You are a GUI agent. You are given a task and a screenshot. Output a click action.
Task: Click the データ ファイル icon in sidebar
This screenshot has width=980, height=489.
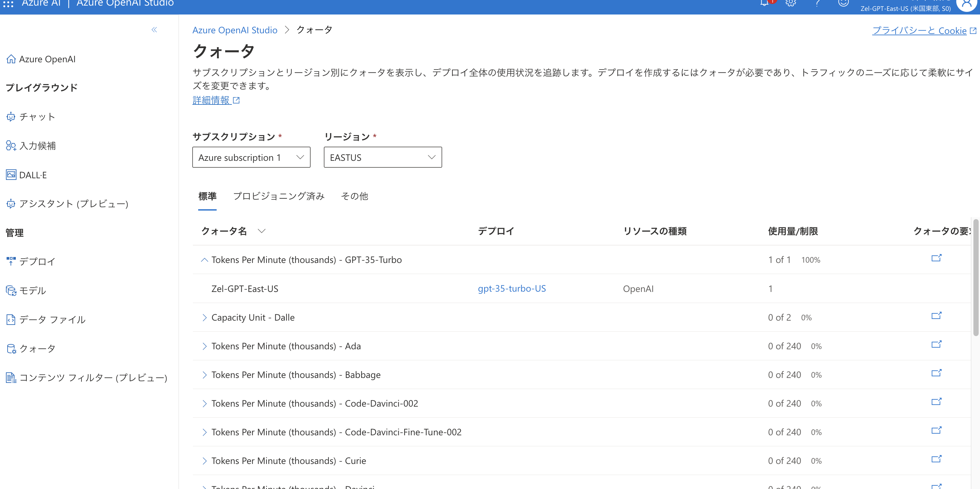tap(11, 319)
